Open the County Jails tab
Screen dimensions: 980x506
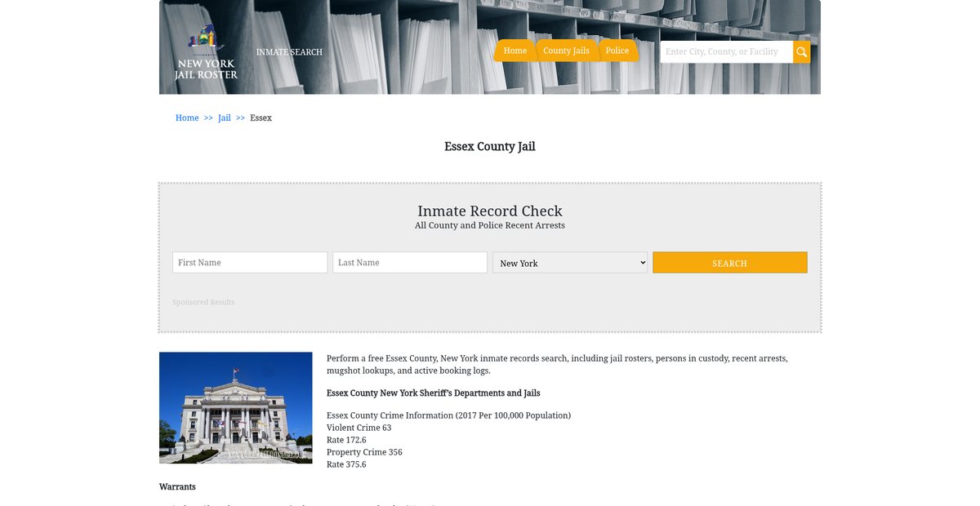click(x=566, y=51)
